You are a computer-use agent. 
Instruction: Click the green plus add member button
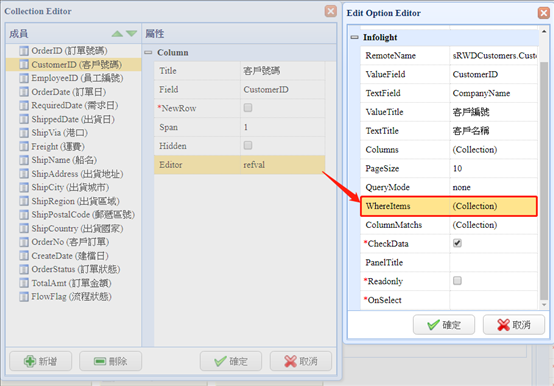click(41, 361)
